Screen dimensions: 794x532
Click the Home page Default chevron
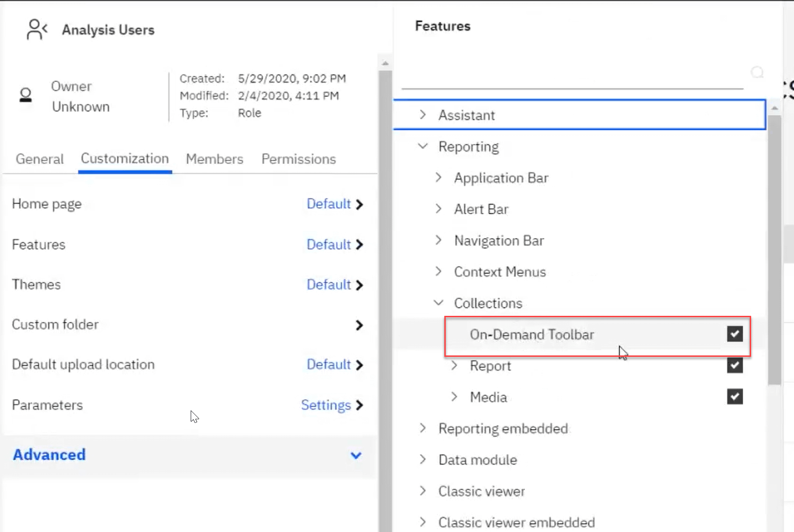pos(359,204)
